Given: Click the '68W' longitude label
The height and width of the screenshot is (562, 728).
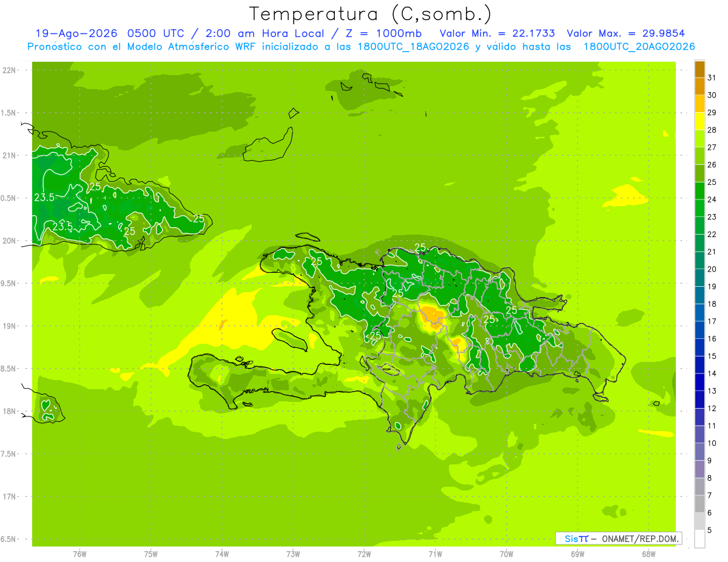Looking at the screenshot, I should [x=649, y=554].
